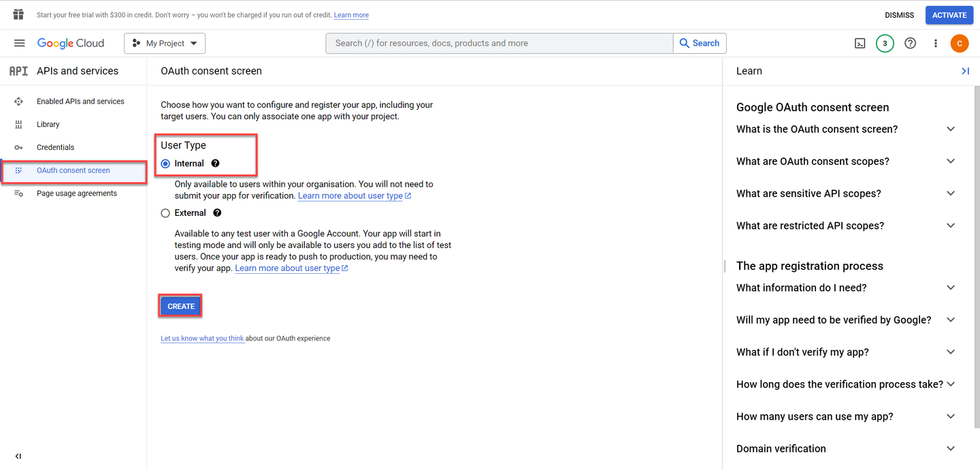Click the APIs and services header
980x470 pixels.
[x=78, y=71]
